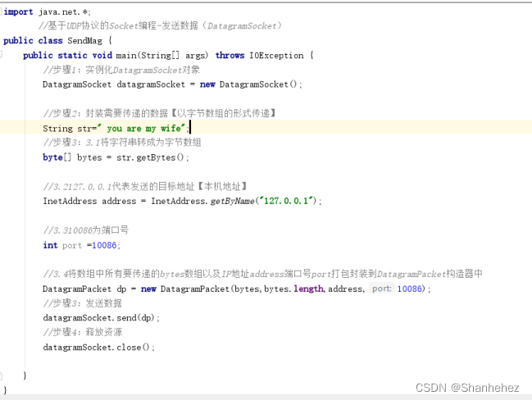Click the string ' you are my wife'
The image size is (532, 400).
pos(141,128)
